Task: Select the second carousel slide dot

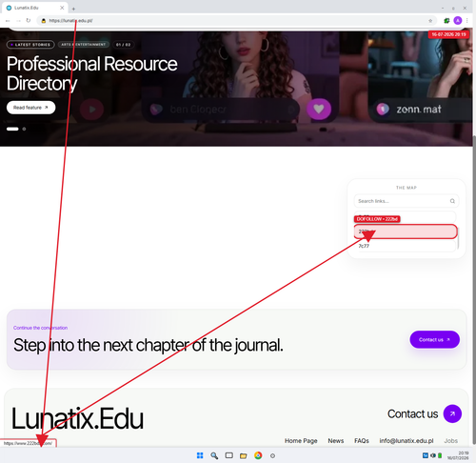Action: [x=24, y=129]
